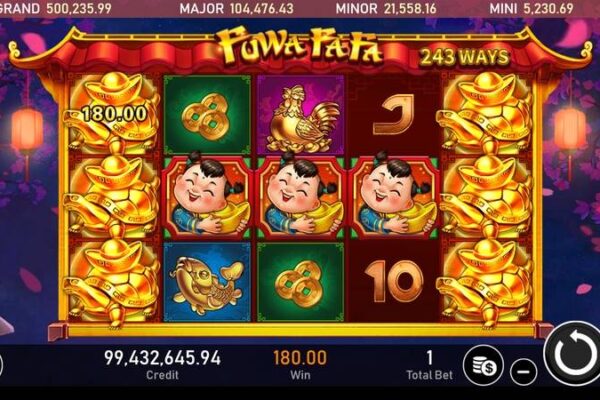Select the left smiling child symbol
Viewport: 600px width, 400px height.
click(207, 197)
